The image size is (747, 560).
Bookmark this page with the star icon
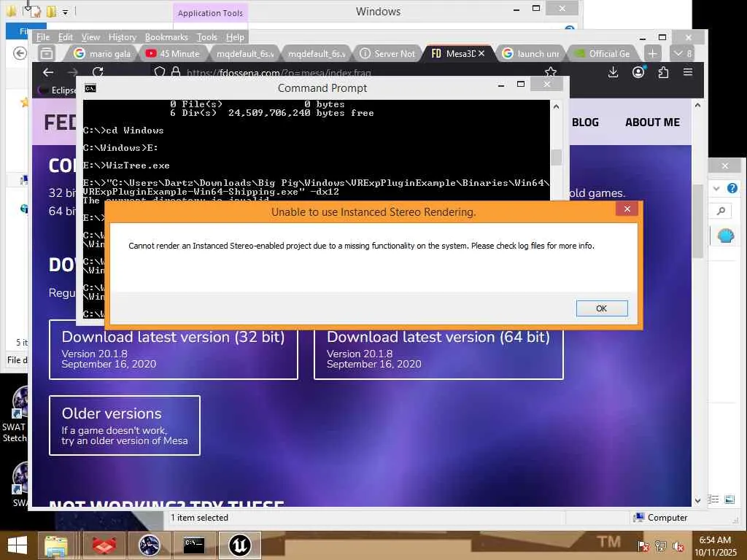tap(551, 72)
